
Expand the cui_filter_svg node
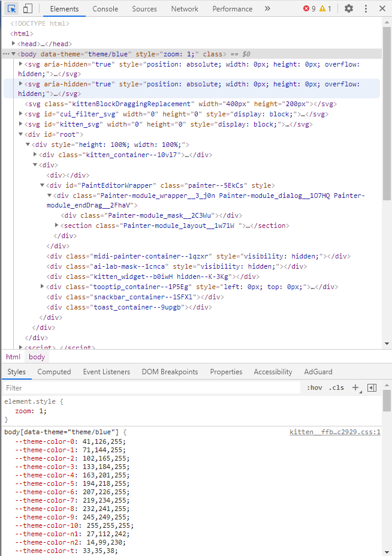20,114
